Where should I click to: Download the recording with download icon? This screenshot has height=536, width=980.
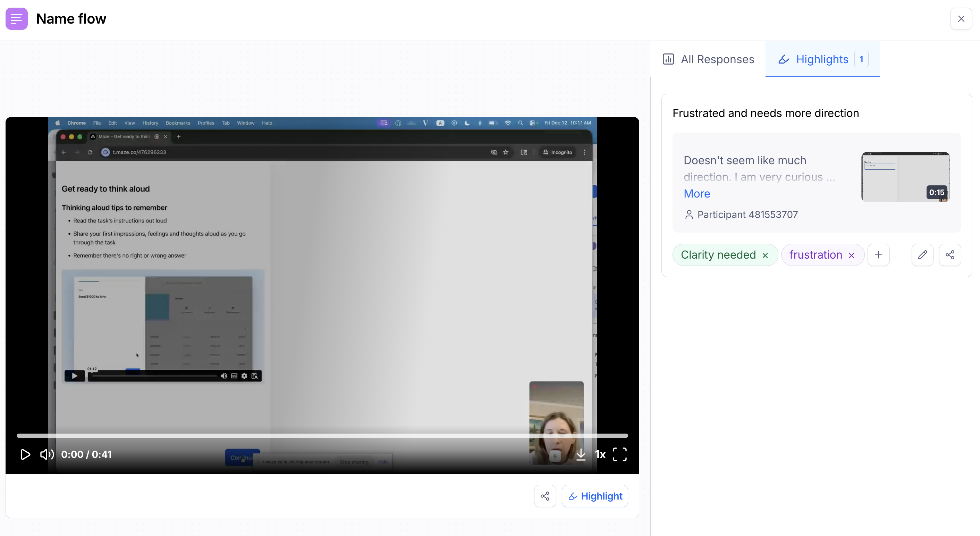click(581, 454)
